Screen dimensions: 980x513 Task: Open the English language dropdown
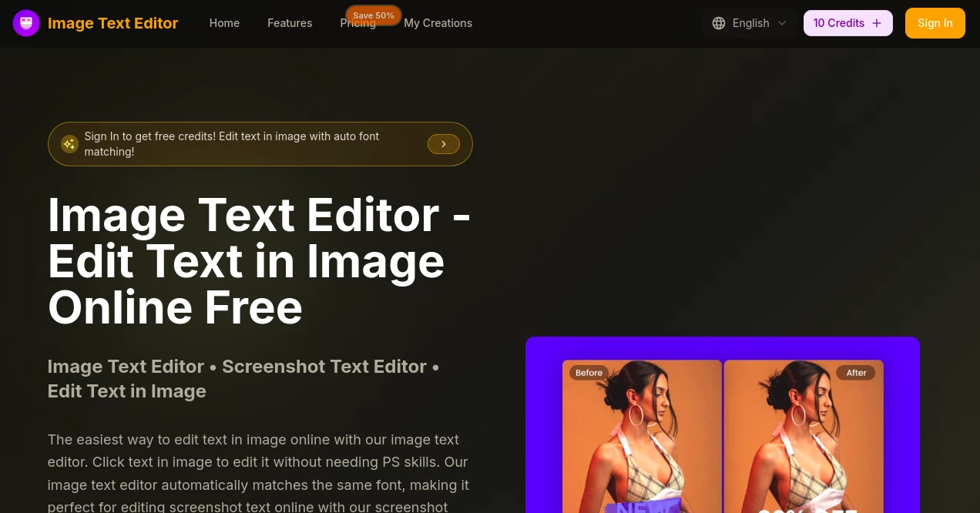tap(750, 23)
